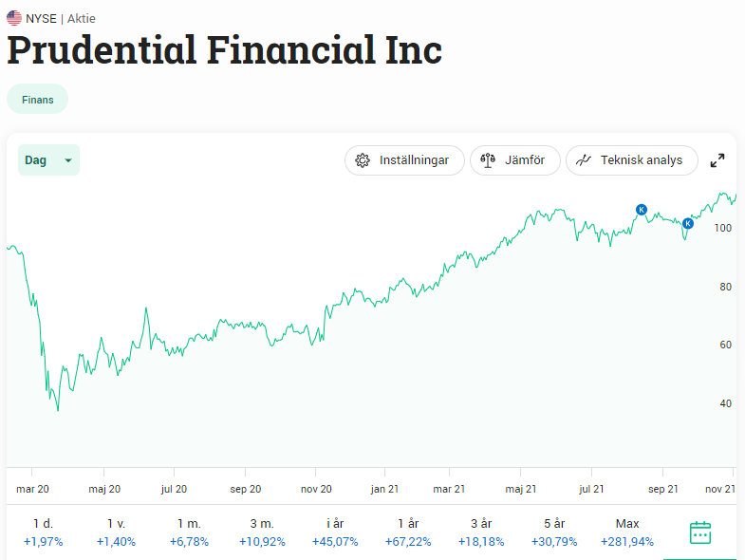The height and width of the screenshot is (560, 745).
Task: Select the 1 d. period
Action: 44,532
